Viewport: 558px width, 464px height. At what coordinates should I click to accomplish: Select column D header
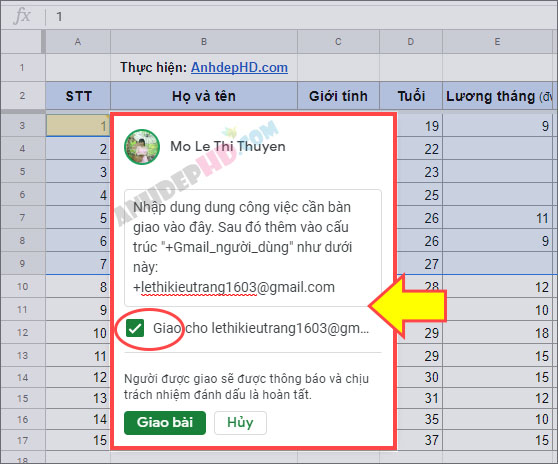pyautogui.click(x=411, y=42)
